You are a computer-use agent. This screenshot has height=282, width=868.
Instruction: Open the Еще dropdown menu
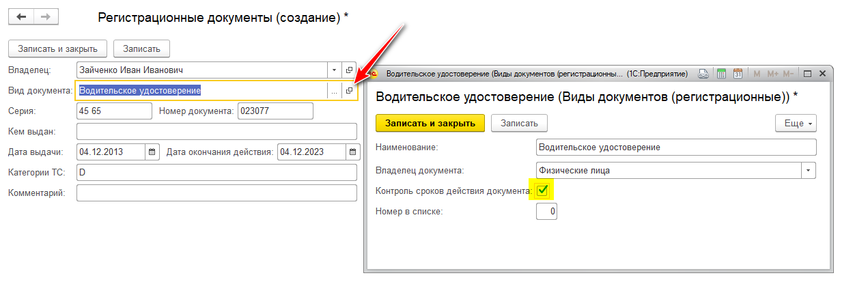[x=796, y=124]
